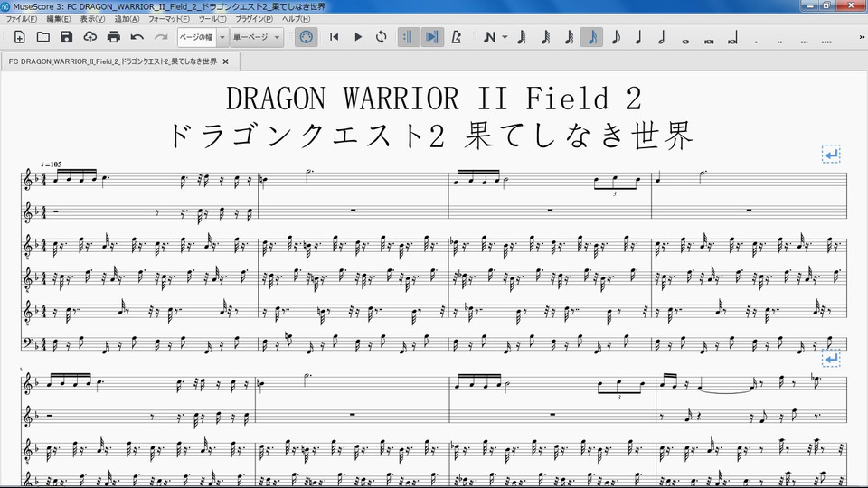Select the quarter note duration

pyautogui.click(x=638, y=37)
